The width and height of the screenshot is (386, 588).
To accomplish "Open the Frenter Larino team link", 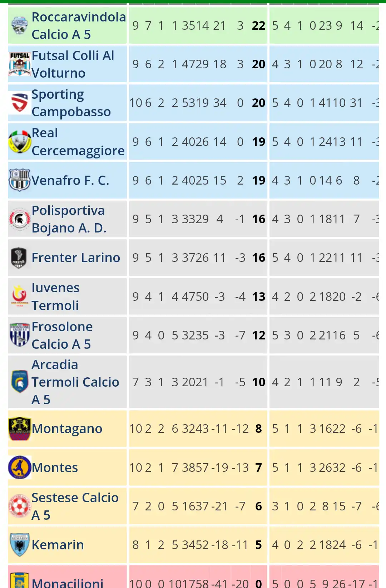I will click(x=76, y=258).
